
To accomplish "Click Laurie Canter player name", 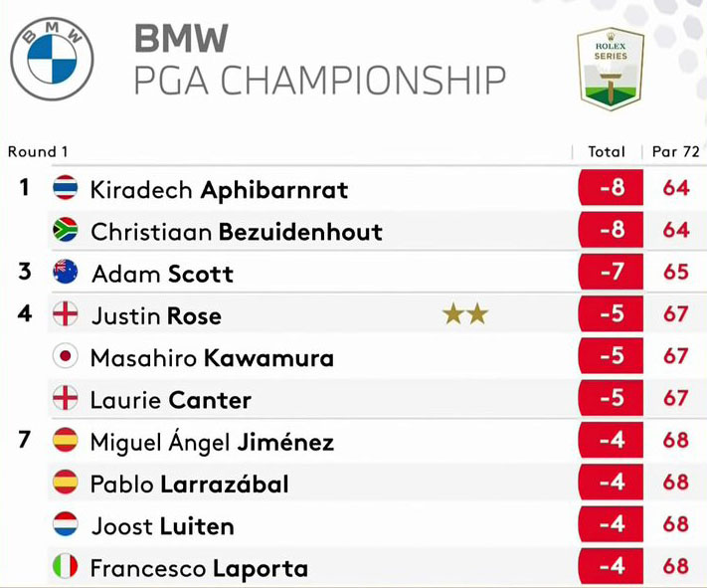I will [171, 400].
